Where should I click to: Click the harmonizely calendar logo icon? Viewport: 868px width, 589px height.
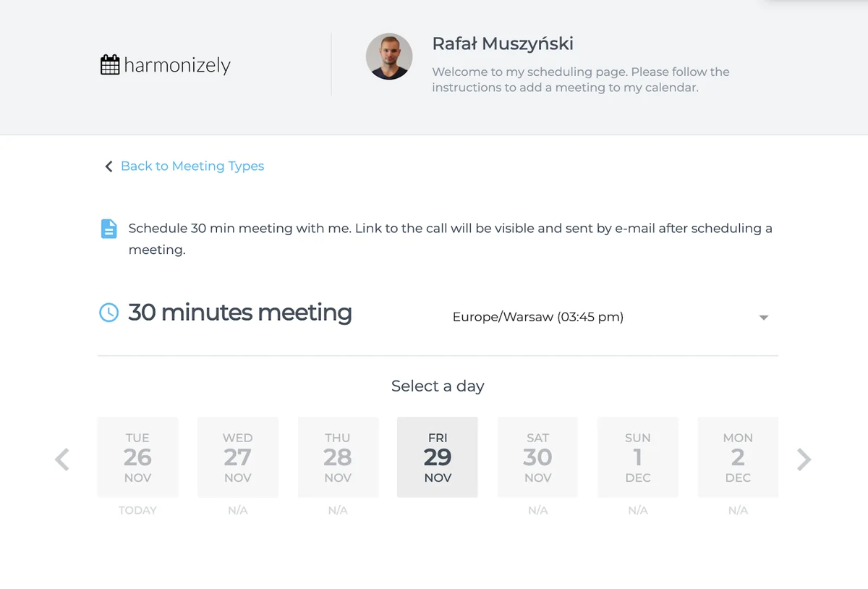(110, 65)
